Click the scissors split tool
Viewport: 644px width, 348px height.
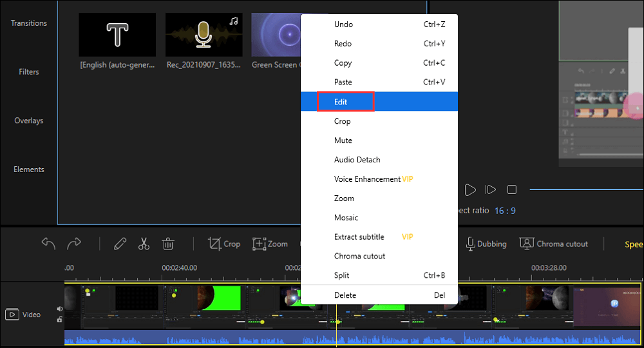pyautogui.click(x=144, y=244)
